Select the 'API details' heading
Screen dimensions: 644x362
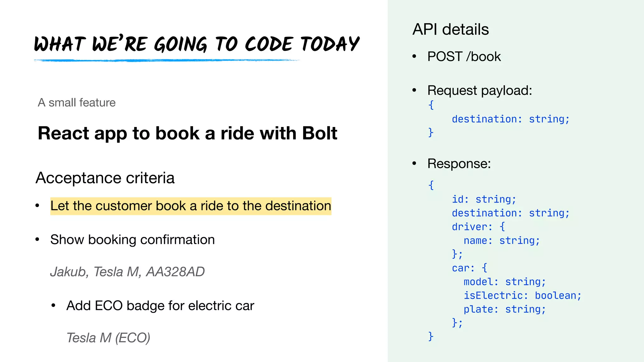pos(451,30)
